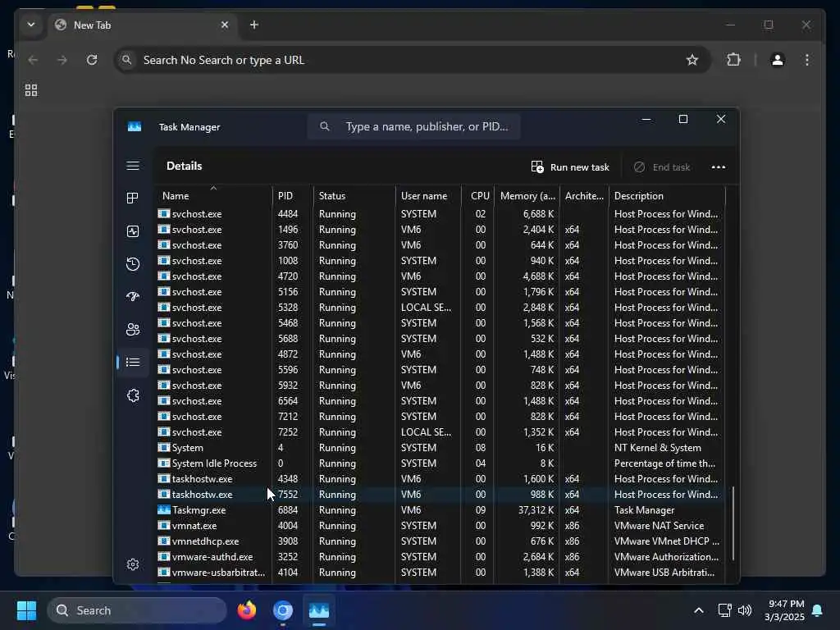The image size is (840, 630).
Task: Open App history page in sidebar
Action: [x=133, y=263]
